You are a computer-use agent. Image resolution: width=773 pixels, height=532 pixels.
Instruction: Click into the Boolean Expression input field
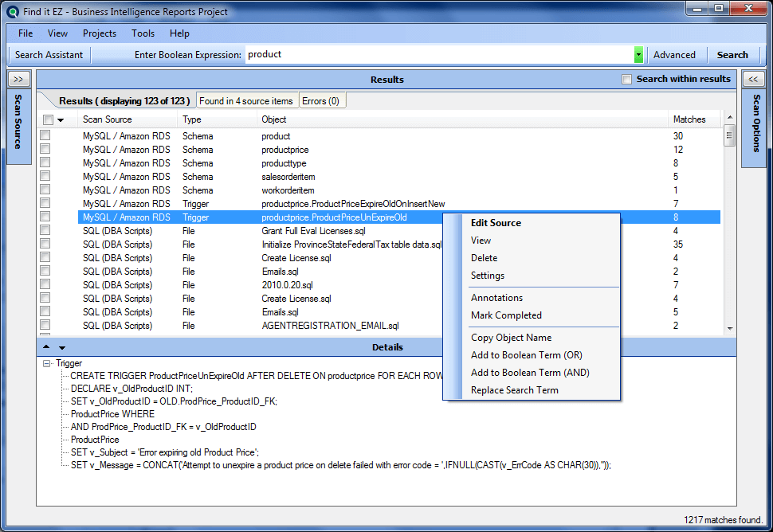(438, 55)
